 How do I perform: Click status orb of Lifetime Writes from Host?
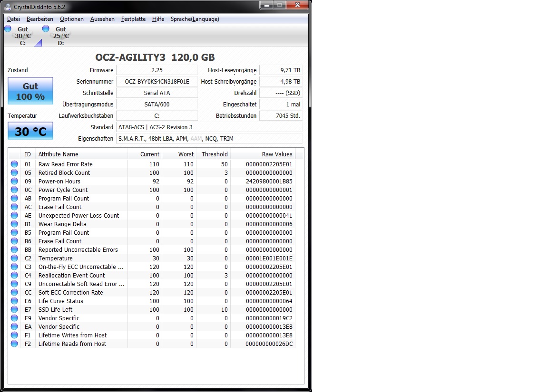pyautogui.click(x=14, y=335)
